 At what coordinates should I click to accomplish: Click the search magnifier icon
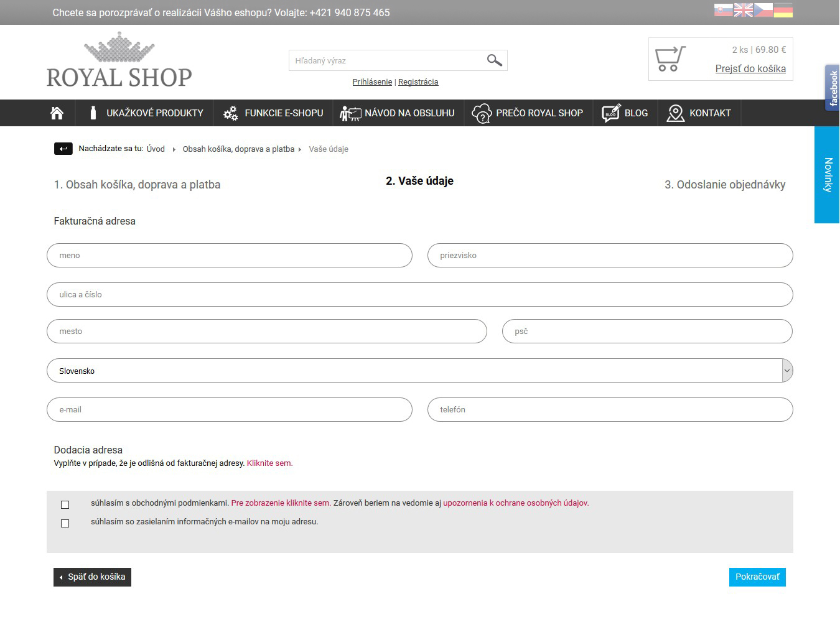494,60
